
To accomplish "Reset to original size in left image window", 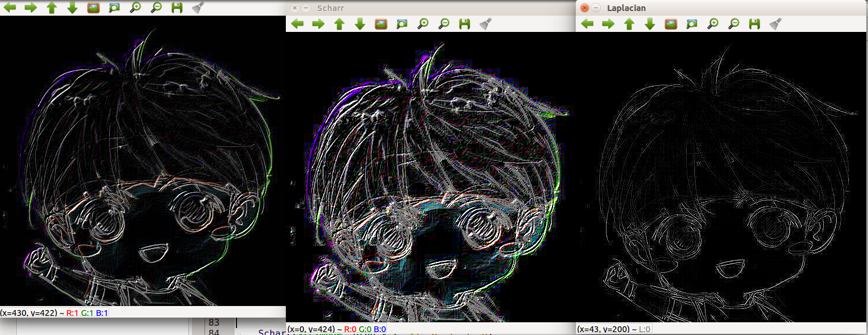I will click(x=93, y=8).
